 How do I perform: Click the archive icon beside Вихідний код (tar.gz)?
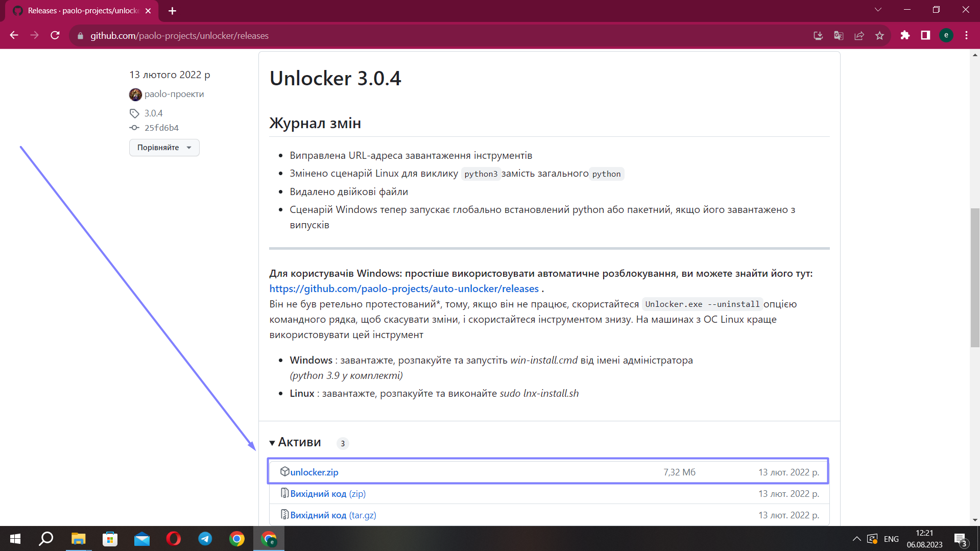coord(284,514)
